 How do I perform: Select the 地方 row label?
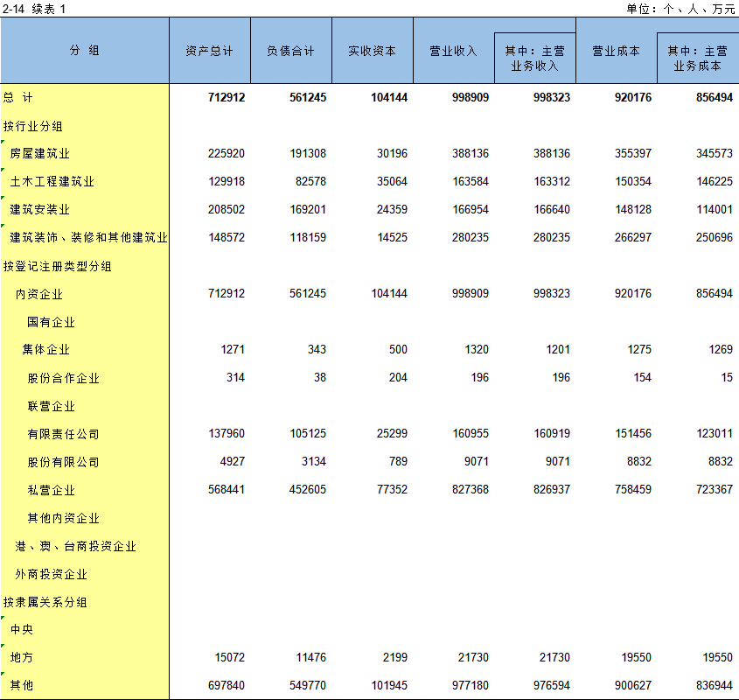[x=22, y=657]
